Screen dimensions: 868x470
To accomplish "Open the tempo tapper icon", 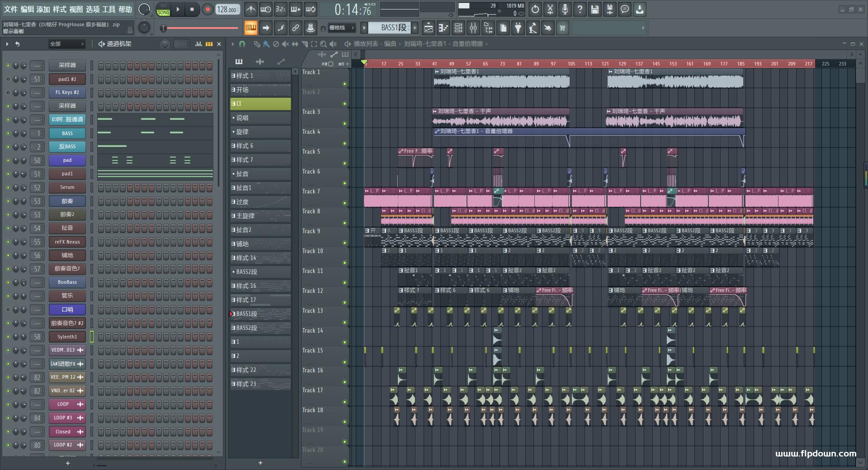I will 533,28.
